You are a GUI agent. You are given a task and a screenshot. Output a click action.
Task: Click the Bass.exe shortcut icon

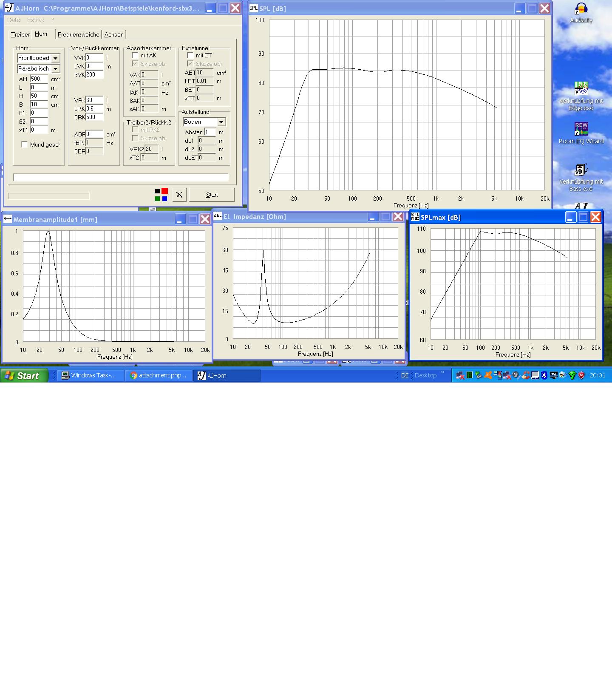(581, 170)
